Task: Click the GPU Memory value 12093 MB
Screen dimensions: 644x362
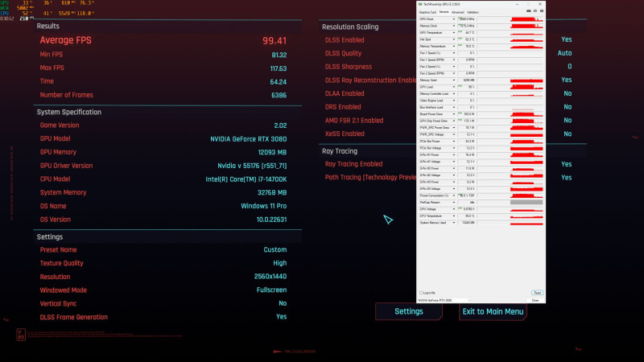Action: pos(272,152)
